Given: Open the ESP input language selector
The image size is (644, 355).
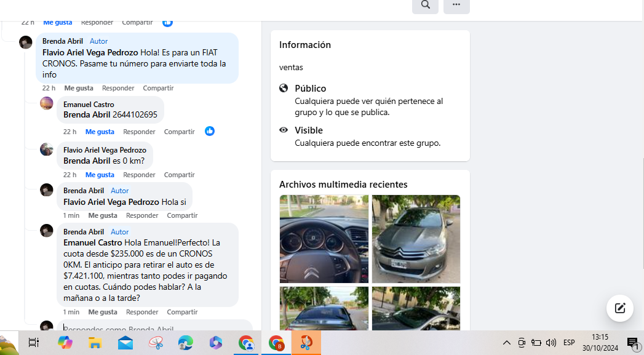Looking at the screenshot, I should 569,343.
